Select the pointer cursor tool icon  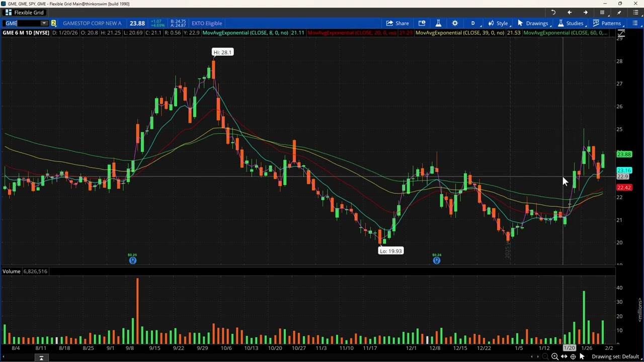click(x=582, y=357)
